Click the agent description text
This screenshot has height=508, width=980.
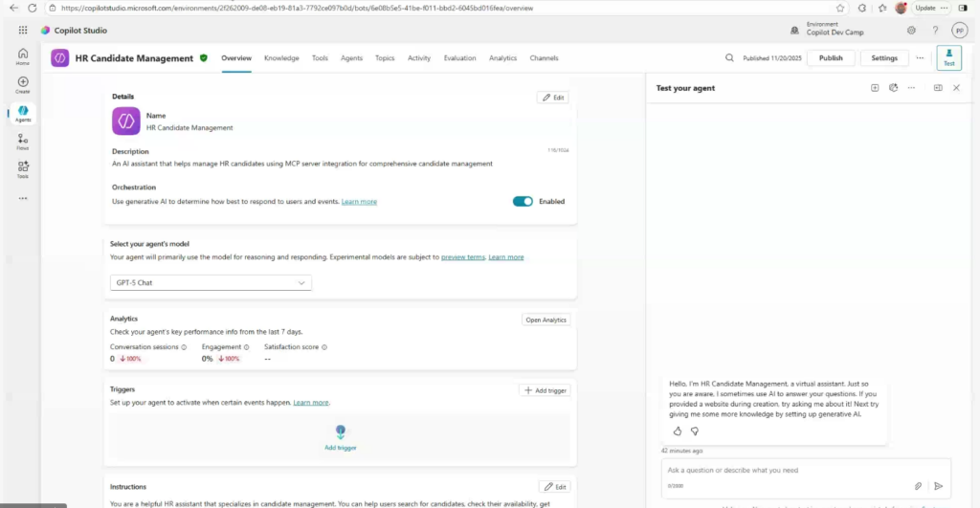tap(301, 164)
